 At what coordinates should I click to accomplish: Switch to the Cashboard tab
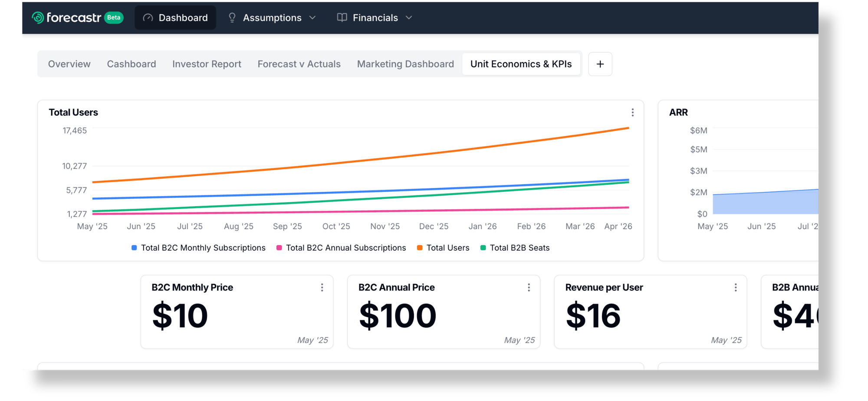tap(132, 64)
